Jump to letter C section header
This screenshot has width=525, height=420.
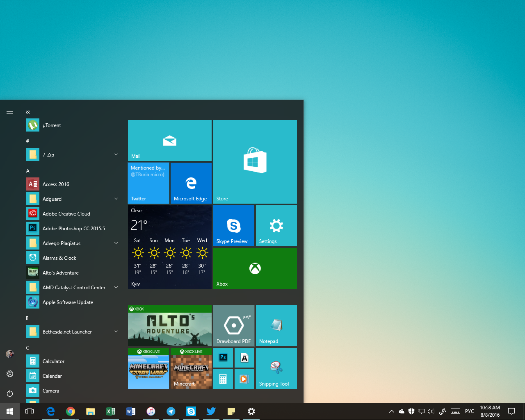coord(28,348)
